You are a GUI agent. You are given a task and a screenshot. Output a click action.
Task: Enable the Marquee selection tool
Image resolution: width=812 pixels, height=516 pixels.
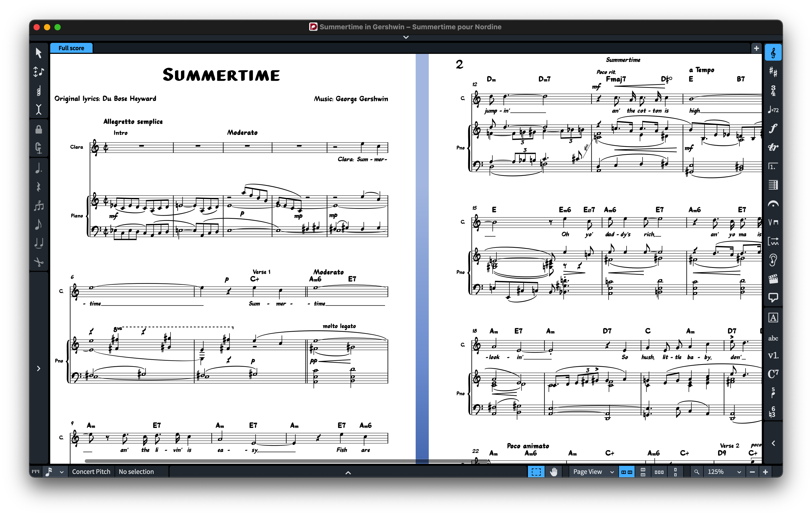(536, 472)
